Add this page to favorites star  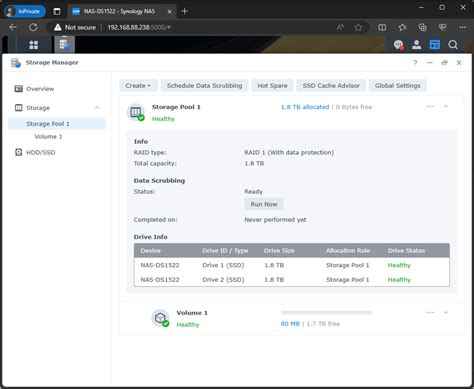coord(358,27)
